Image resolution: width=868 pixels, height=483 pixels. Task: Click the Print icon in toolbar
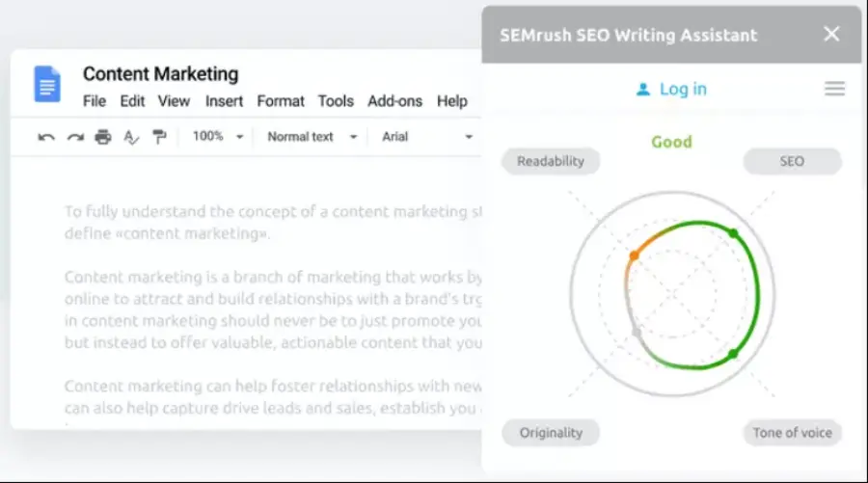pyautogui.click(x=103, y=137)
